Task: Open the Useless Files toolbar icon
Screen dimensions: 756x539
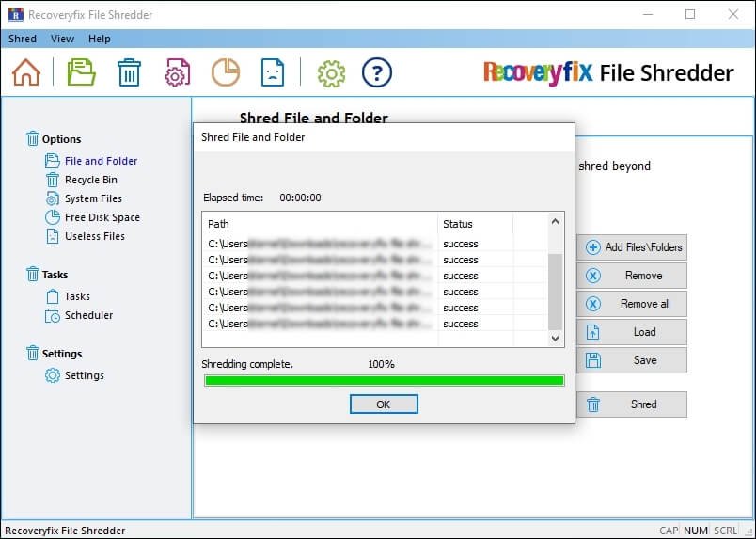Action: pyautogui.click(x=272, y=72)
